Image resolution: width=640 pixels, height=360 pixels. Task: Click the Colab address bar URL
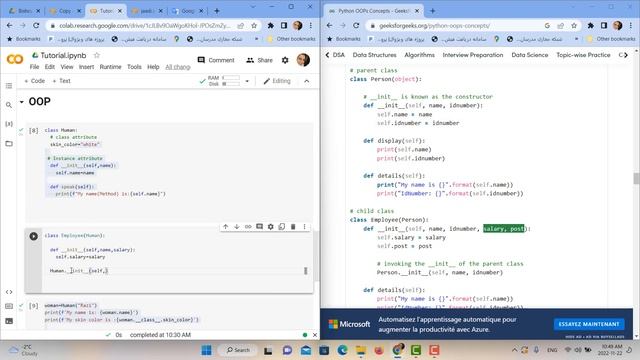pyautogui.click(x=144, y=25)
